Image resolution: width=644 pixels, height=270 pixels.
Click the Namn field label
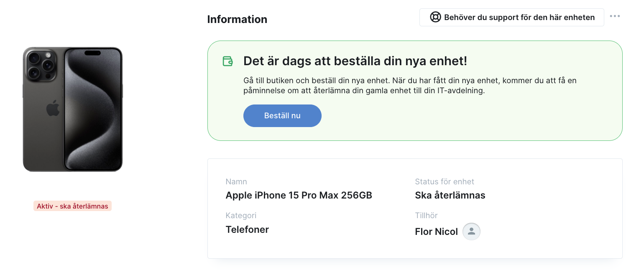236,182
